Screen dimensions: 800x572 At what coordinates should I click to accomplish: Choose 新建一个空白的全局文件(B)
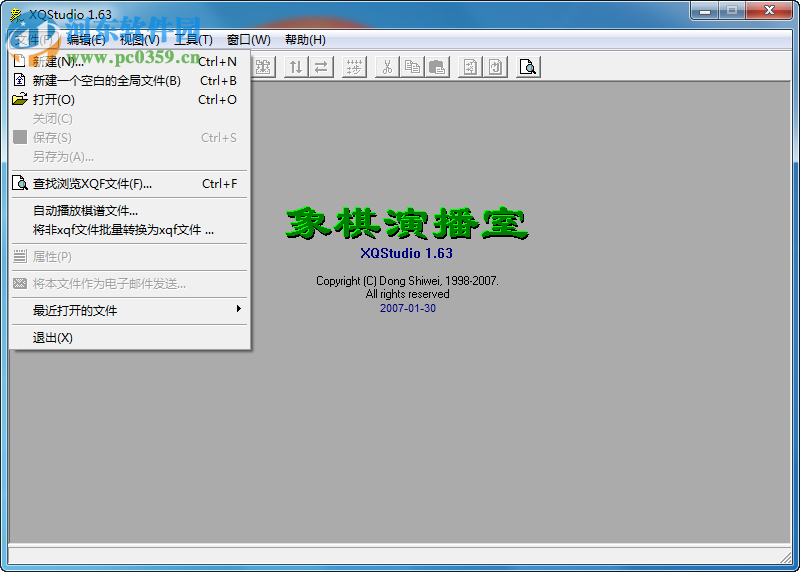pos(129,81)
